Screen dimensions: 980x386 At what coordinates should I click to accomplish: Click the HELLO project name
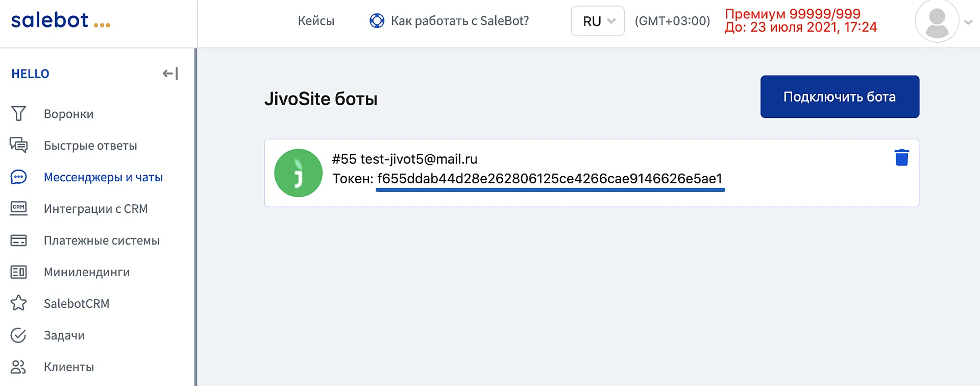[30, 74]
